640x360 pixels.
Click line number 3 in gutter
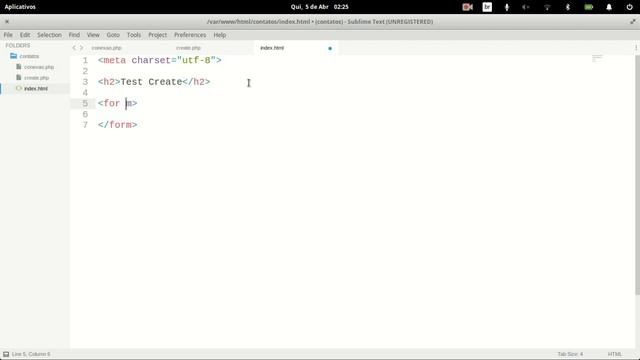[85, 82]
